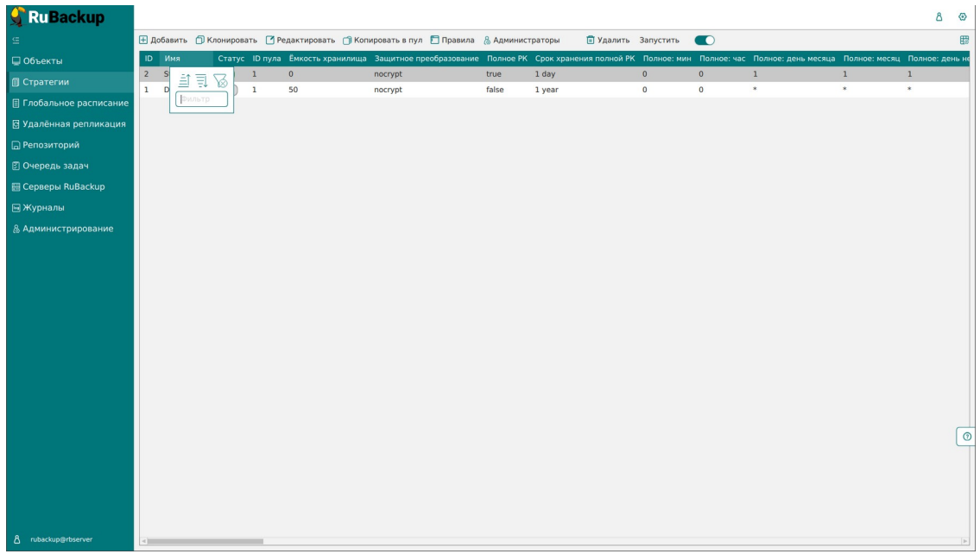Viewport: 980px width, 554px height.
Task: Sort descending in the Имя filter popup
Action: 201,80
